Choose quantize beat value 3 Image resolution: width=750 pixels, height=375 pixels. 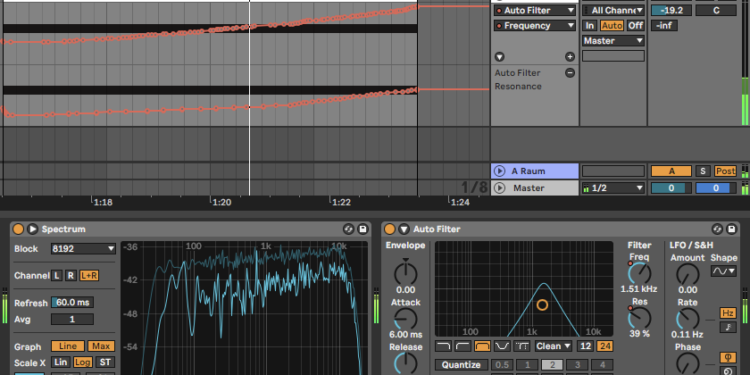click(577, 365)
